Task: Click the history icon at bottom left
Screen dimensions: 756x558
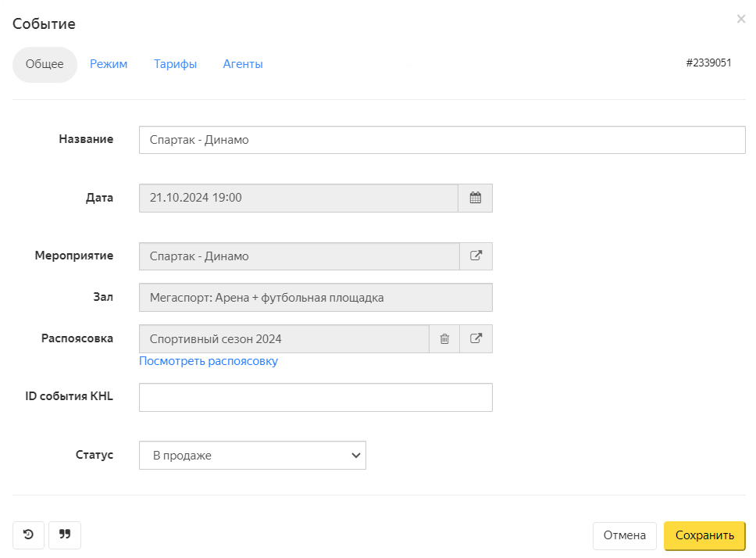Action: (28, 535)
